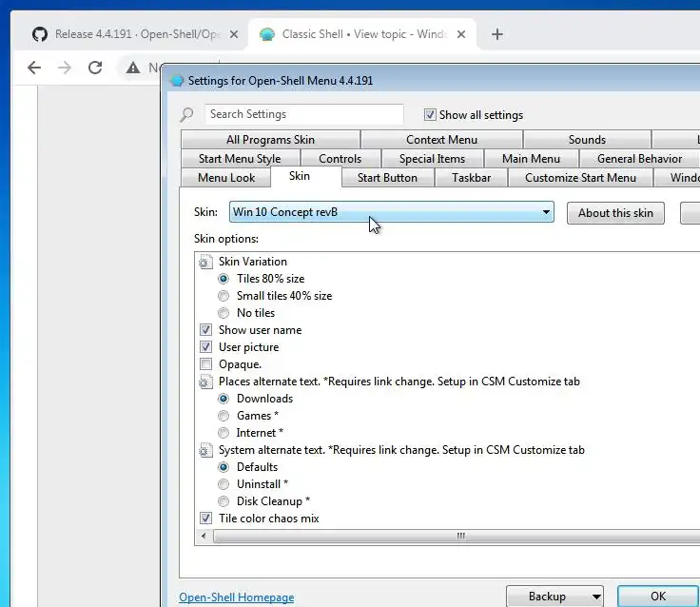The height and width of the screenshot is (607, 700).
Task: Select the Defaults radio button
Action: (x=224, y=467)
